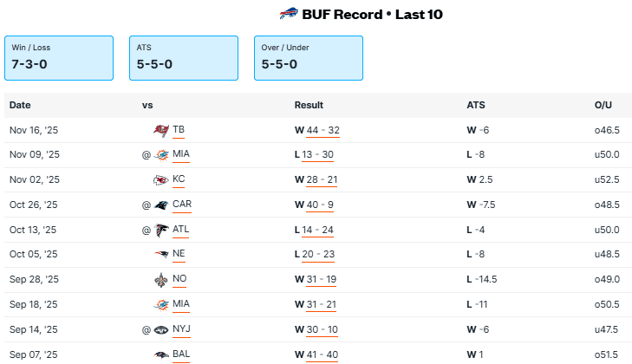Click the Buffalo Bills logo in header
Viewport: 632px width, 364px height.
[289, 14]
